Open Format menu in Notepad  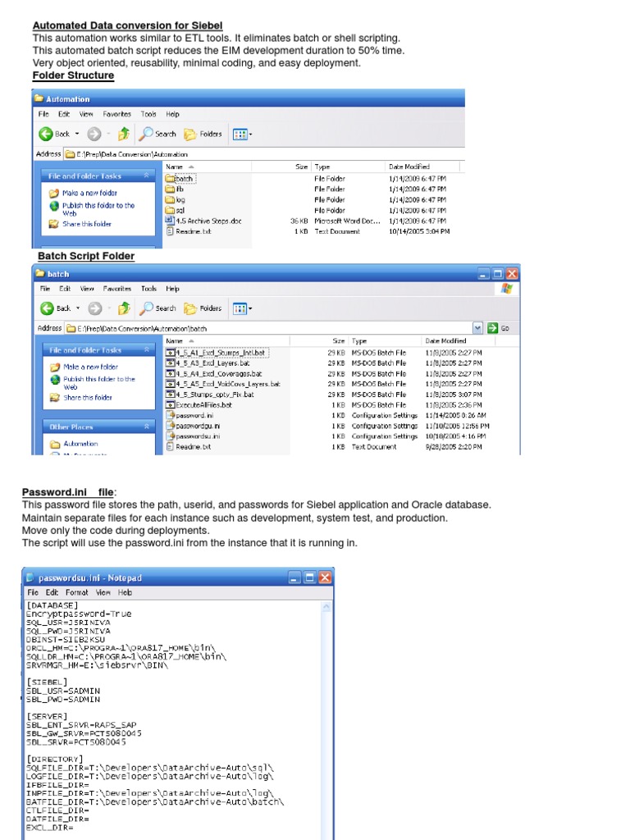coord(76,592)
